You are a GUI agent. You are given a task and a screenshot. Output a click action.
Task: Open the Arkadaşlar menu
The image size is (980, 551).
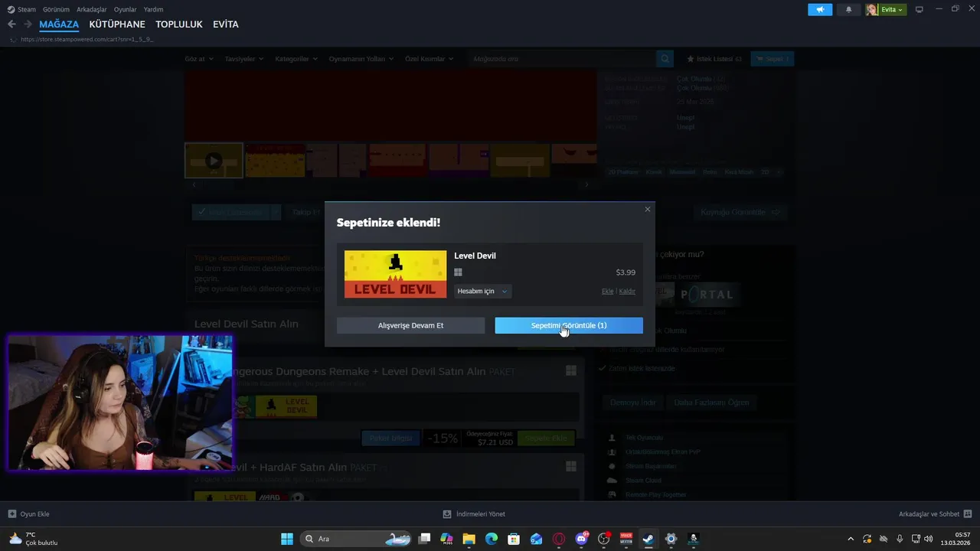92,9
